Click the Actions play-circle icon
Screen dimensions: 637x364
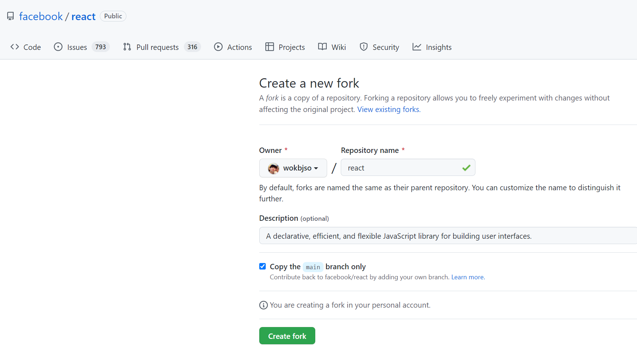pos(218,47)
